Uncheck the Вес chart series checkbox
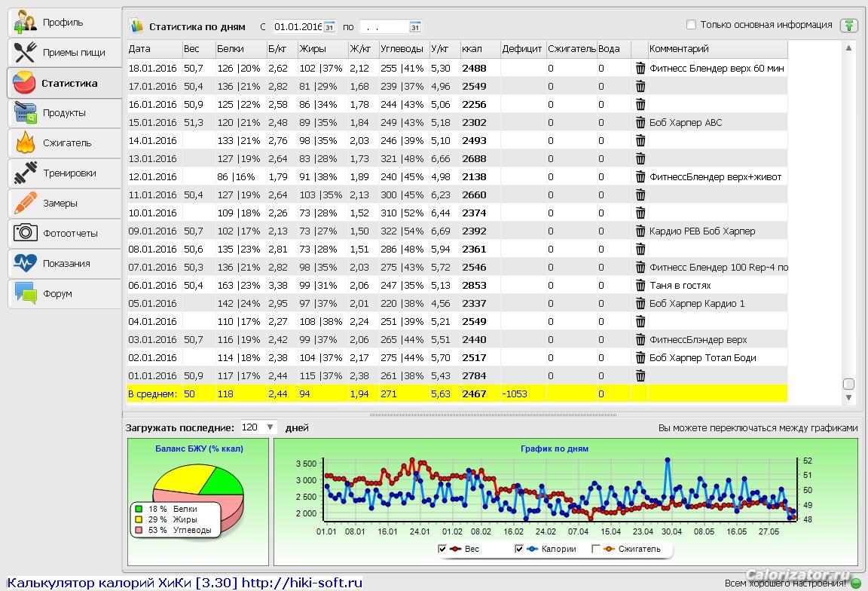Viewport: 868px width, 591px height. coord(442,549)
